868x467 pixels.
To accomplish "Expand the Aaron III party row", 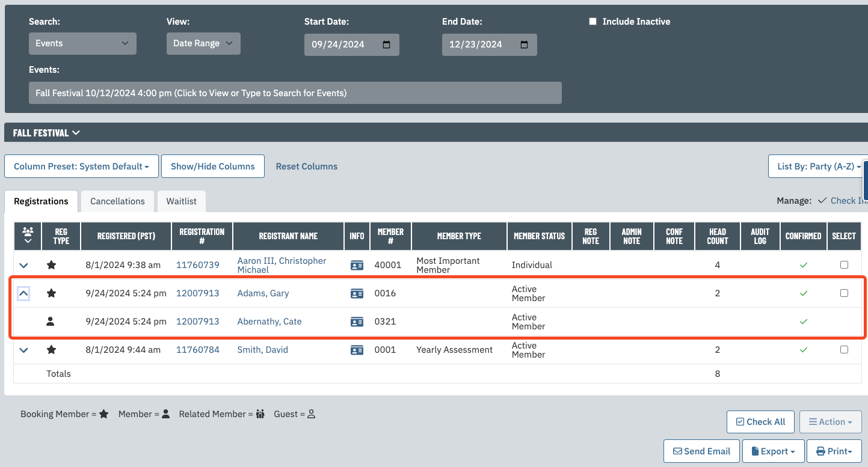I will tap(23, 265).
